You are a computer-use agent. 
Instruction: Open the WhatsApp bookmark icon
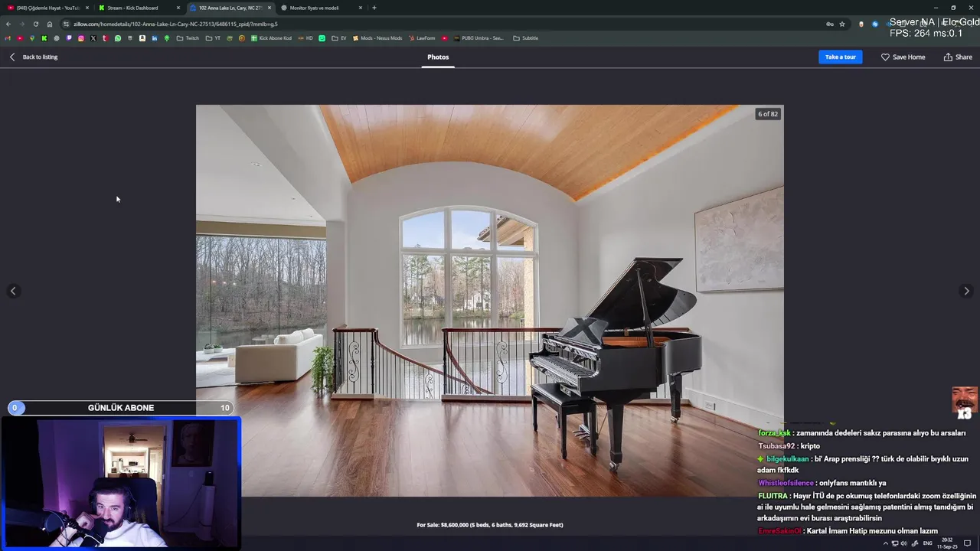point(118,38)
